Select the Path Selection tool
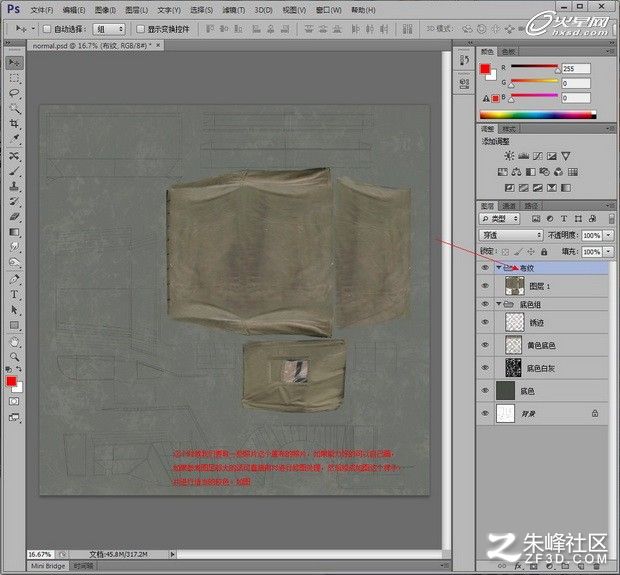The height and width of the screenshot is (575, 620). pos(14,310)
